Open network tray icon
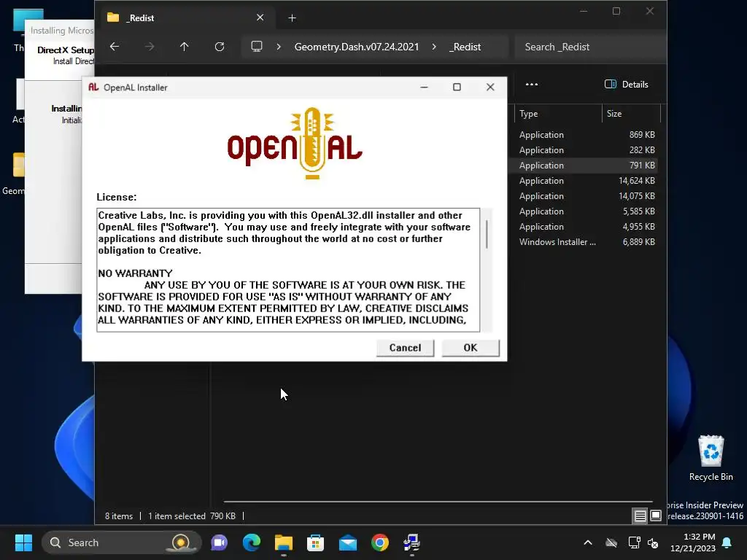Viewport: 747px width, 560px height. [x=634, y=542]
